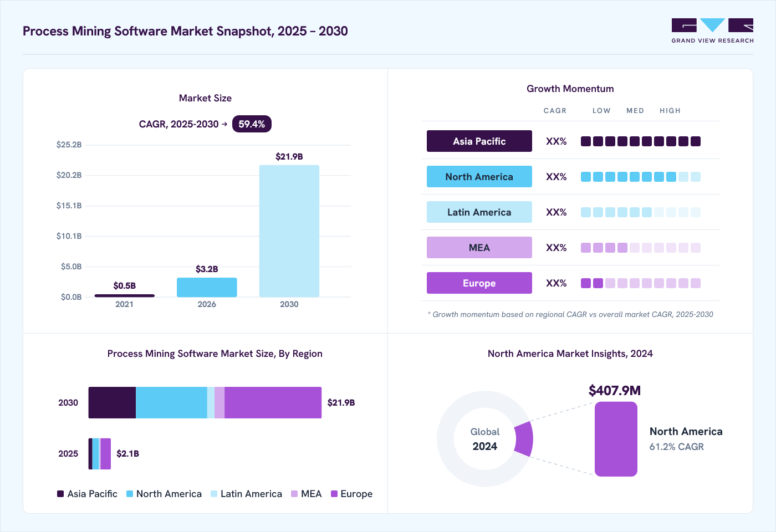Screen dimensions: 776x532
Task: Select the MEA momentum label
Action: point(479,248)
